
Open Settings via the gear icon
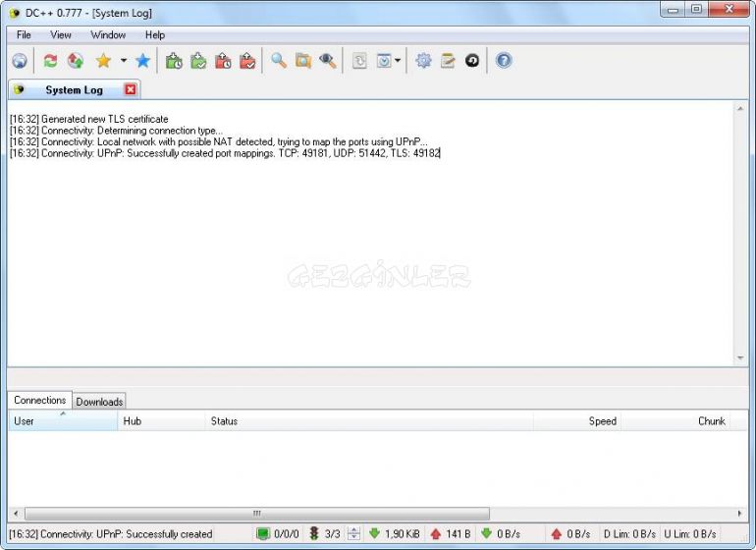click(x=423, y=61)
